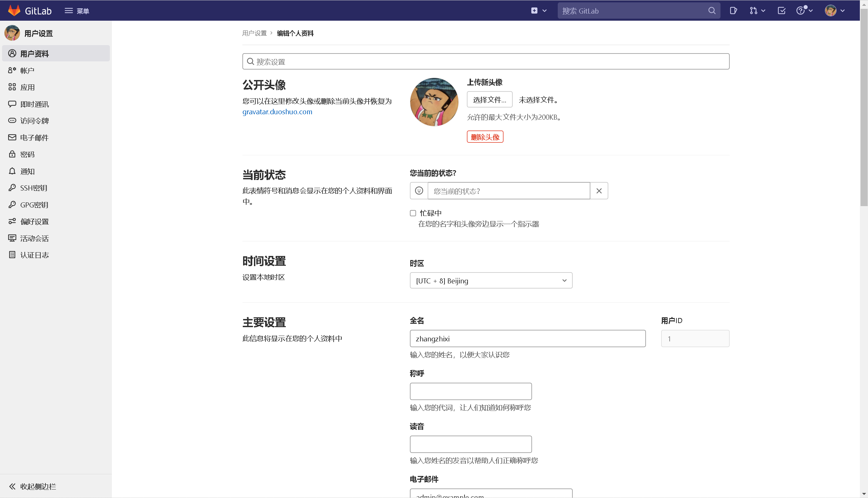Click the search magnifier icon in GitLab search
This screenshot has width=868, height=498.
tap(712, 11)
